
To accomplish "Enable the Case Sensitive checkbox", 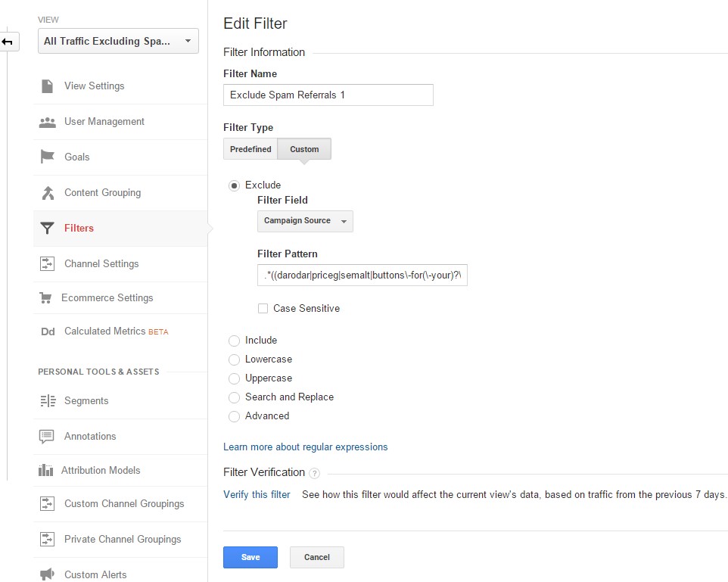I will (263, 309).
